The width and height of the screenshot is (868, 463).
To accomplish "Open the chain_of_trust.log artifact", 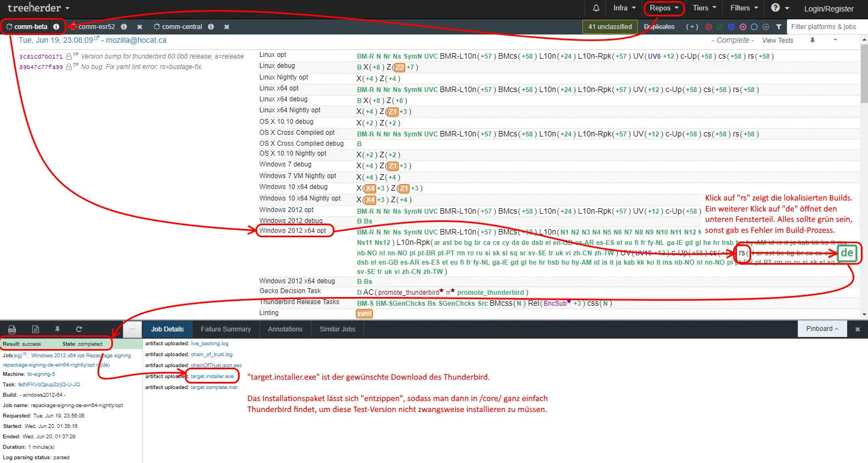I will click(x=212, y=355).
